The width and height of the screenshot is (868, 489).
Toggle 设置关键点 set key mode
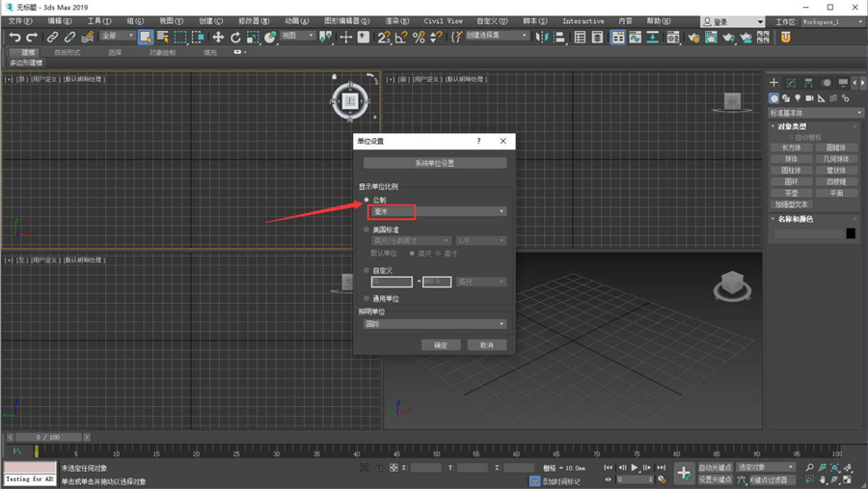click(x=716, y=479)
